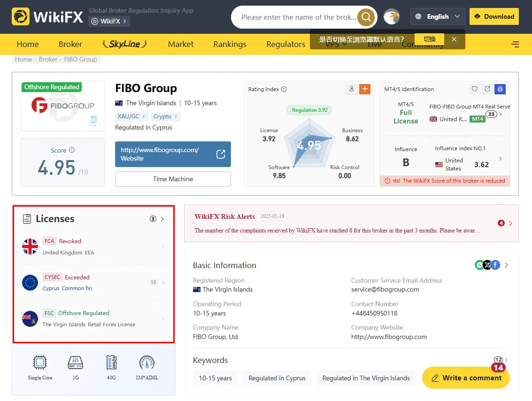Click the search magnifier button

(366, 16)
